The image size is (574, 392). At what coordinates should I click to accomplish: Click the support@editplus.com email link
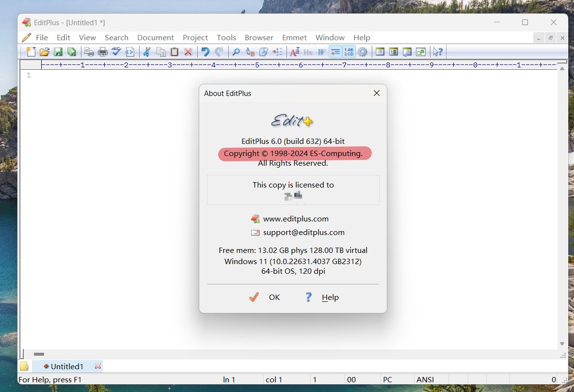(x=304, y=233)
